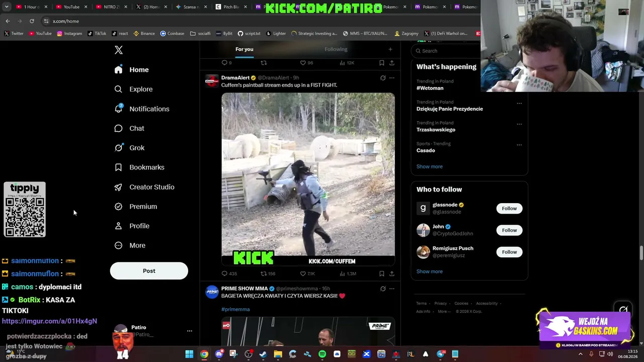Open PRIME SHOW MMA profile avatar
The width and height of the screenshot is (644, 362).
[x=212, y=292]
